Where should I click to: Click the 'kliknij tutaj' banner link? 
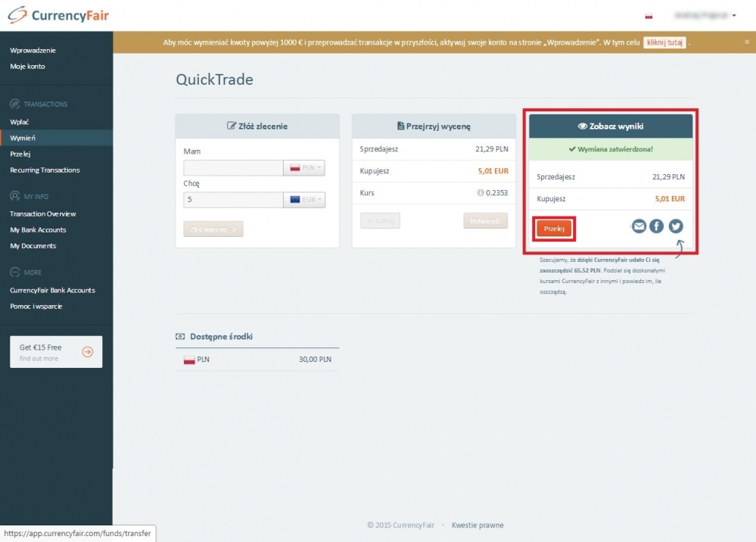tap(664, 42)
